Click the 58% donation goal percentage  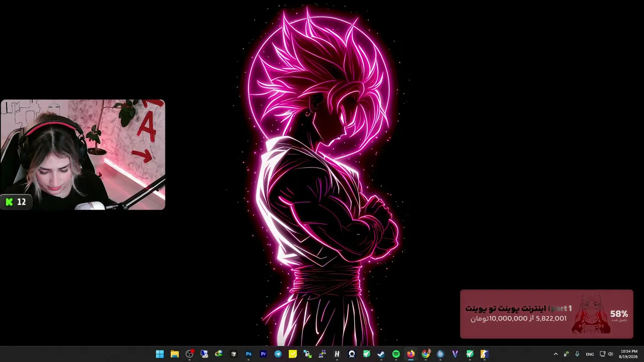click(619, 314)
